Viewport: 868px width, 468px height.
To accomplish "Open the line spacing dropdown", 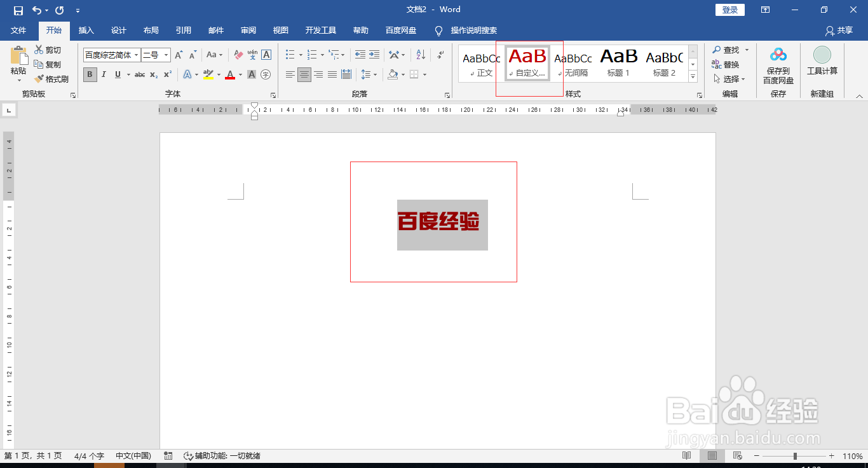I will click(x=369, y=74).
